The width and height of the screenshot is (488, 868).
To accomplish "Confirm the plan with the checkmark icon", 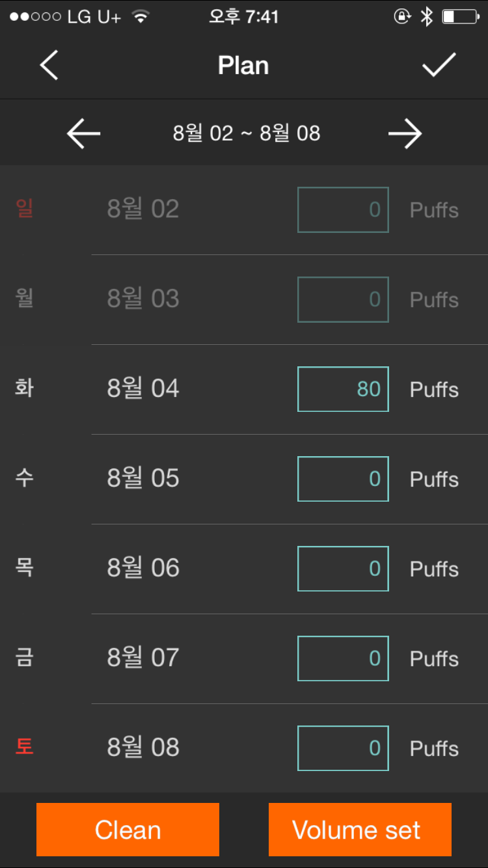I will coord(439,65).
